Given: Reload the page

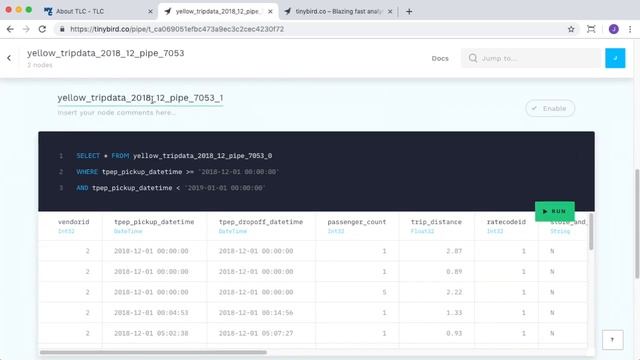Looking at the screenshot, I should point(42,29).
